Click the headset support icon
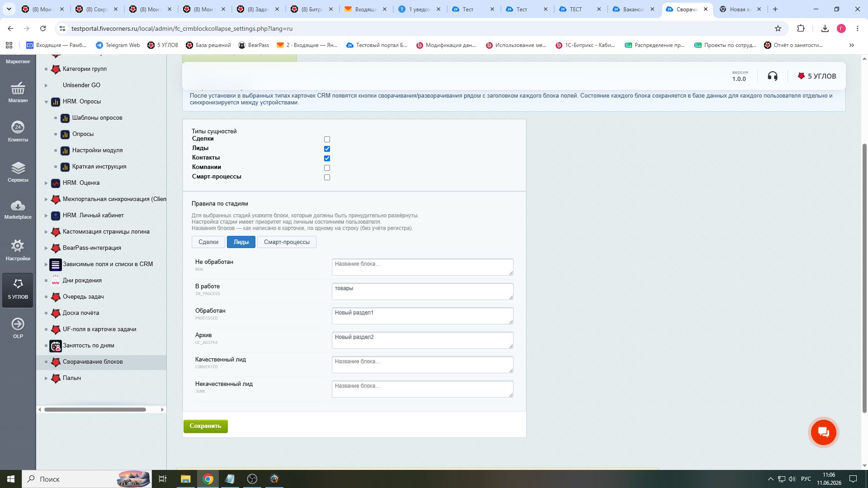 tap(773, 76)
